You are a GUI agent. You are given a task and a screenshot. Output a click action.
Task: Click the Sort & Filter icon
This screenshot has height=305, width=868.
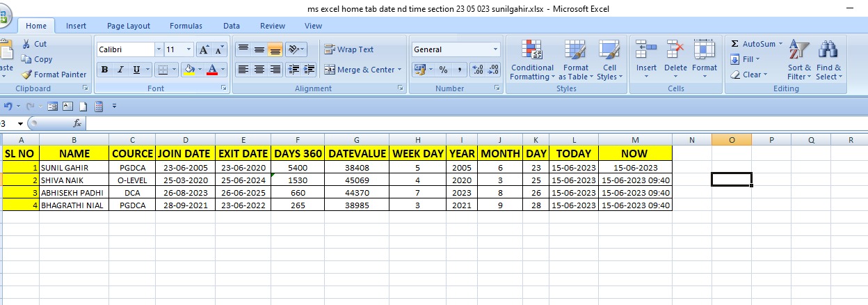799,60
